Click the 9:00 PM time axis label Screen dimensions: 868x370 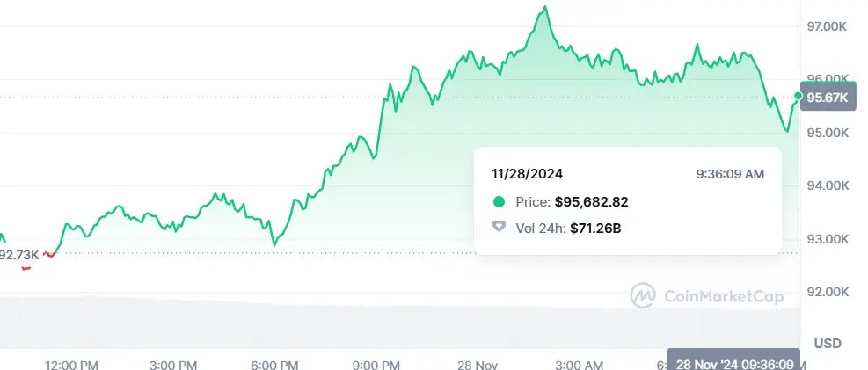coord(376,364)
